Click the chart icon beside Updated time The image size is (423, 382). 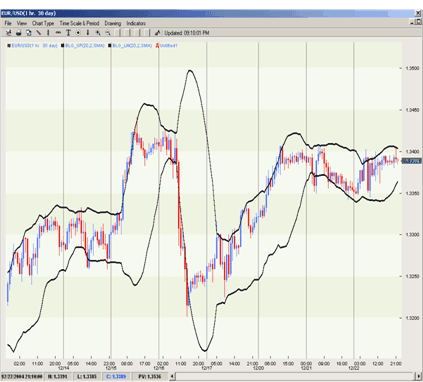coord(158,33)
